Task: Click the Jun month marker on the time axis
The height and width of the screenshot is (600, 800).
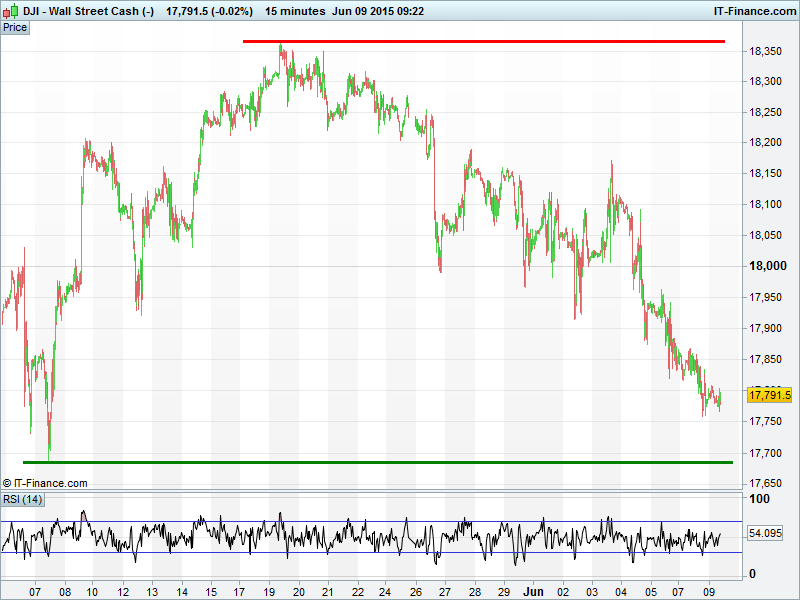Action: pos(534,591)
